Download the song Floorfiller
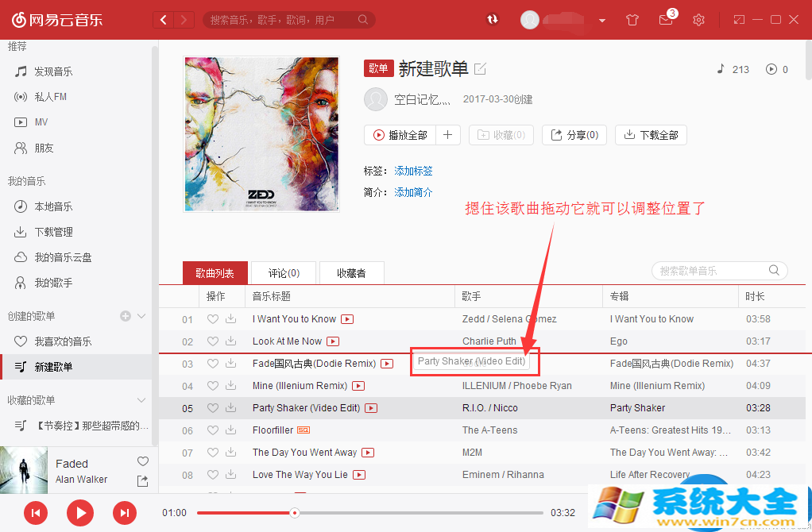 (x=231, y=430)
